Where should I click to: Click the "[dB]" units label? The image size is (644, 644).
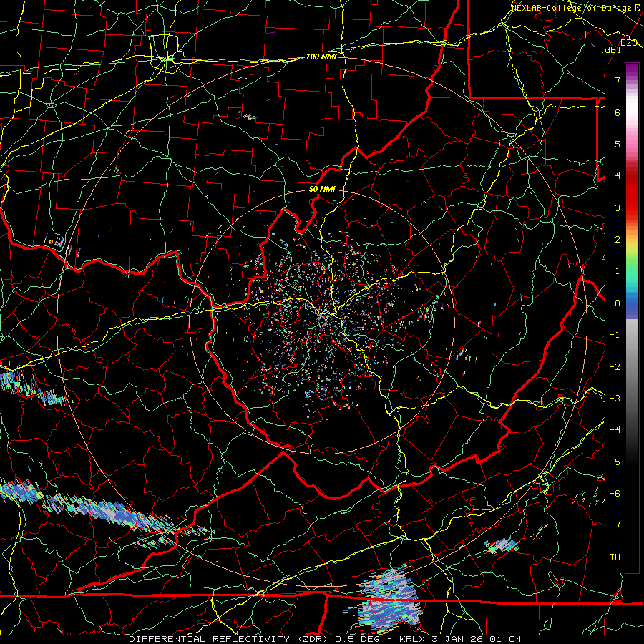[x=611, y=49]
